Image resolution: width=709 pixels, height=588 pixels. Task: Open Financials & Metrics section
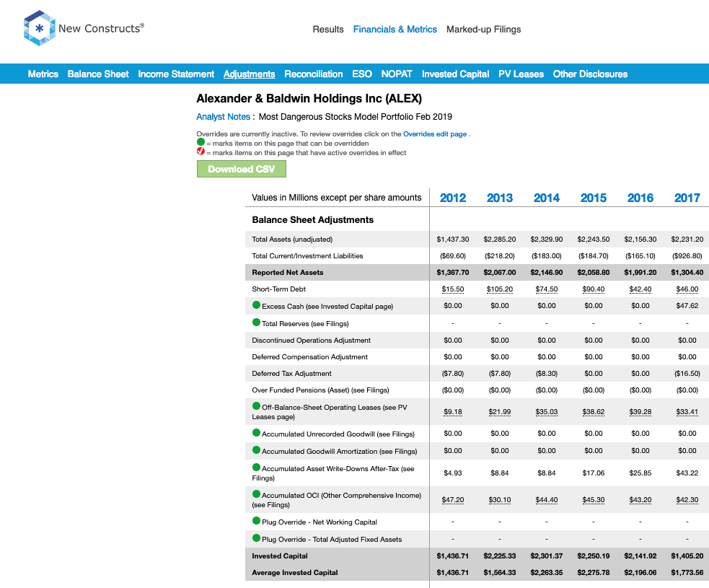click(x=395, y=30)
